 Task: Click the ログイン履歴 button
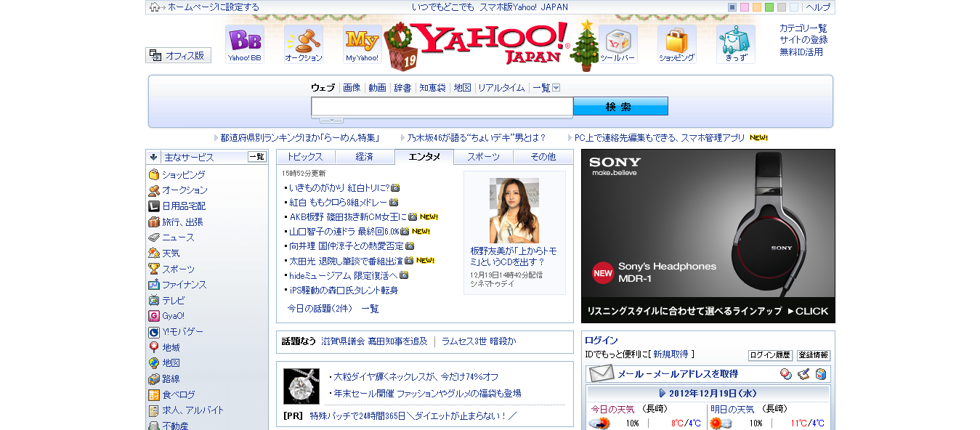coord(770,356)
